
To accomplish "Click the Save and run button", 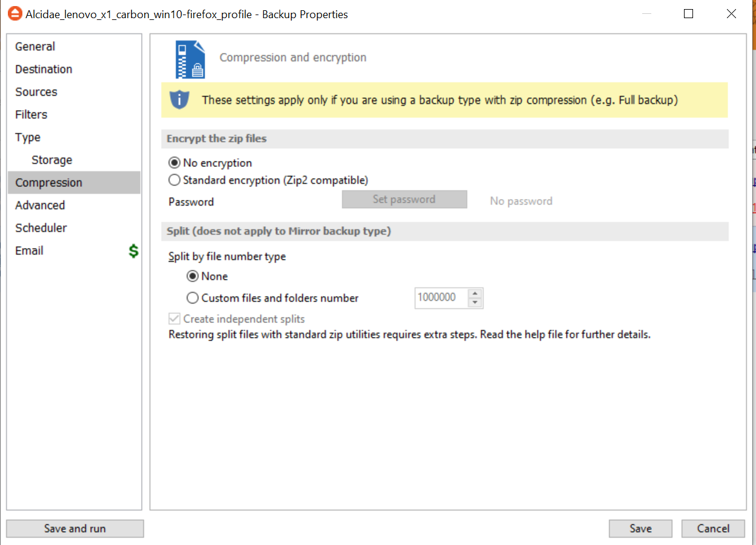I will [x=75, y=529].
